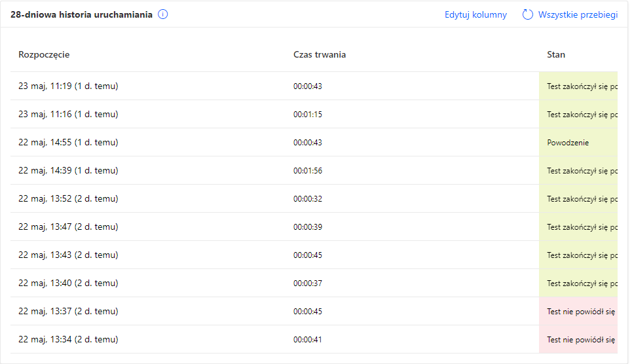
Task: Open the 23 maj, 11:16 run entry
Action: [68, 114]
